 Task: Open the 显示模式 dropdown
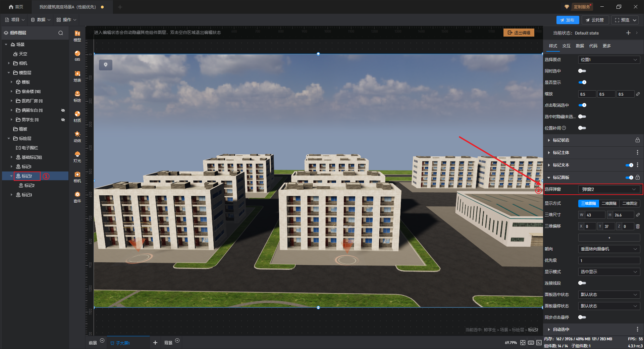[609, 272]
